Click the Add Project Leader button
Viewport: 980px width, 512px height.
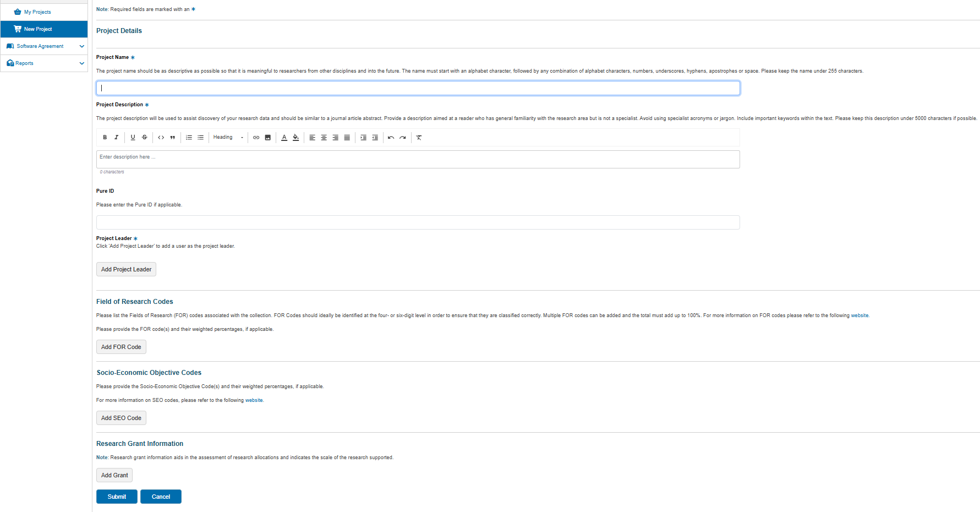(x=126, y=269)
